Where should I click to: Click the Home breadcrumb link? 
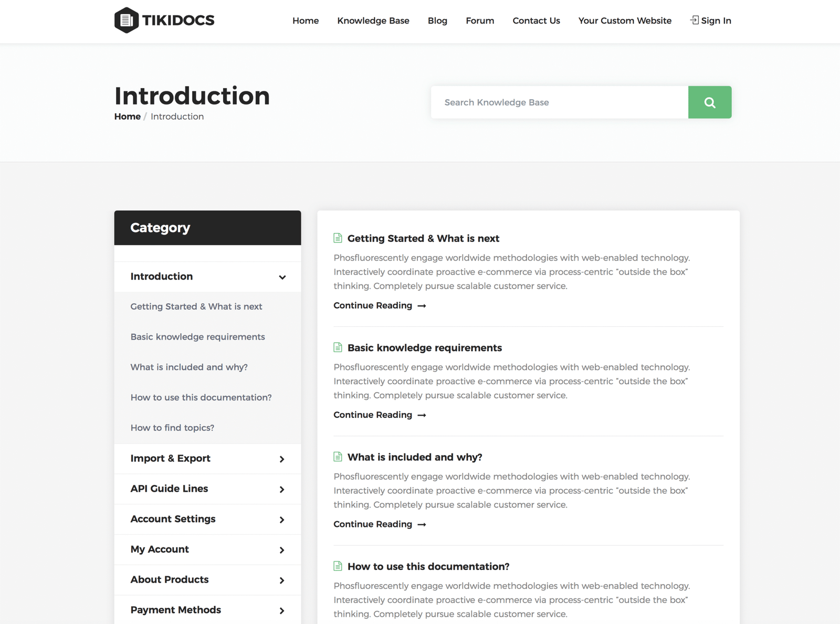[128, 117]
